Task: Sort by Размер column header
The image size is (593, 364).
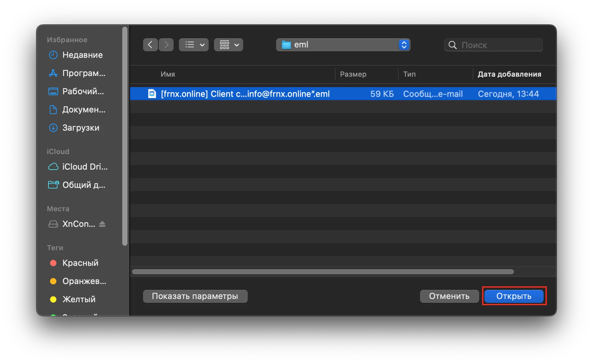Action: pyautogui.click(x=353, y=74)
